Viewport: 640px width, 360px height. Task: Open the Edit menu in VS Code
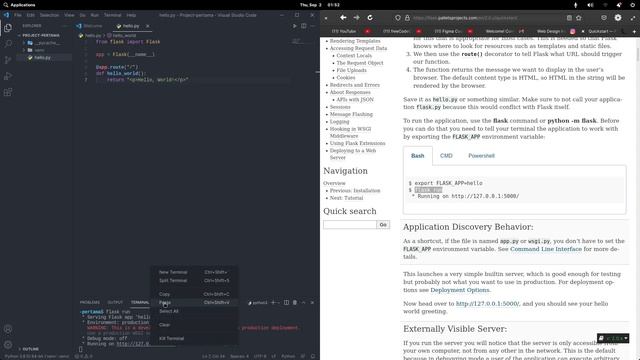click(31, 15)
